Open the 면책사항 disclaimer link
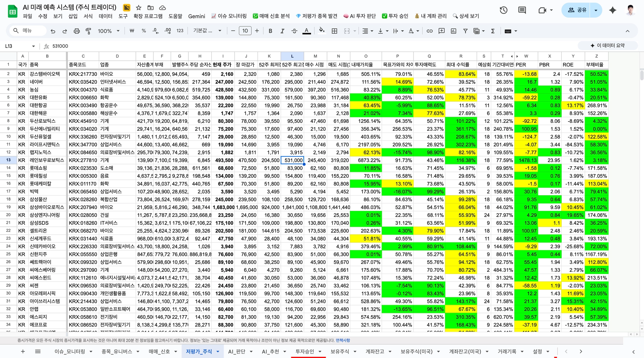The width and height of the screenshot is (644, 358). pos(343,340)
